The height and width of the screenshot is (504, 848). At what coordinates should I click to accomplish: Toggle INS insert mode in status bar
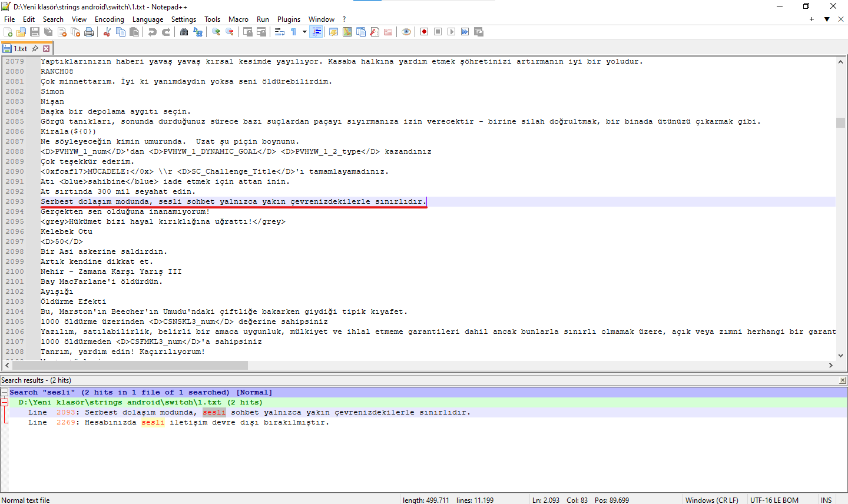coord(826,500)
